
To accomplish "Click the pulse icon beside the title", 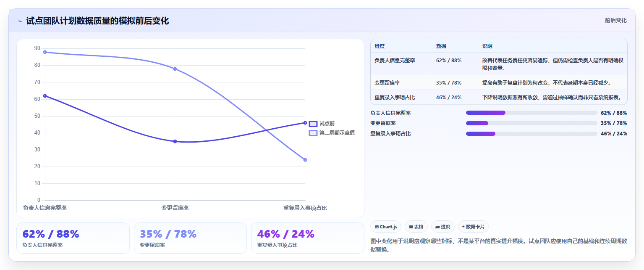I will tap(20, 21).
